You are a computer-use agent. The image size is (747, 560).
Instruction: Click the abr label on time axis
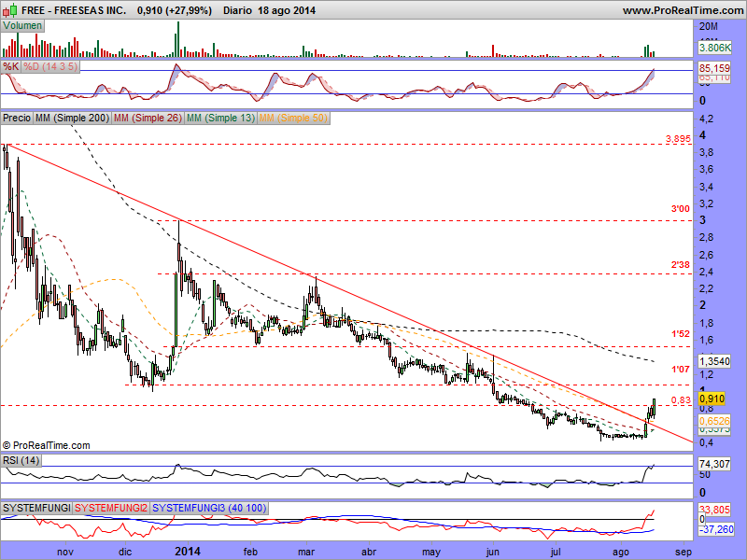(368, 552)
